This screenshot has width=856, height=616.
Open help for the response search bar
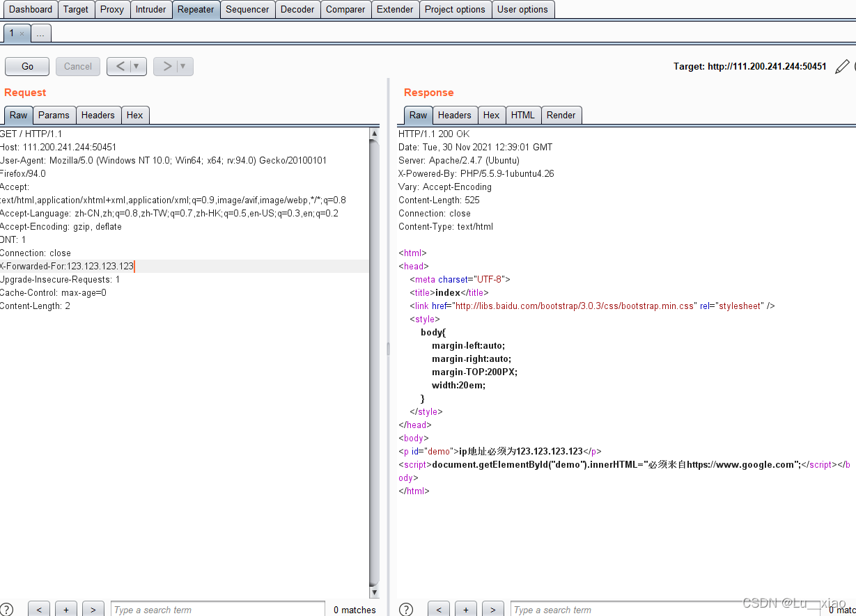click(406, 610)
